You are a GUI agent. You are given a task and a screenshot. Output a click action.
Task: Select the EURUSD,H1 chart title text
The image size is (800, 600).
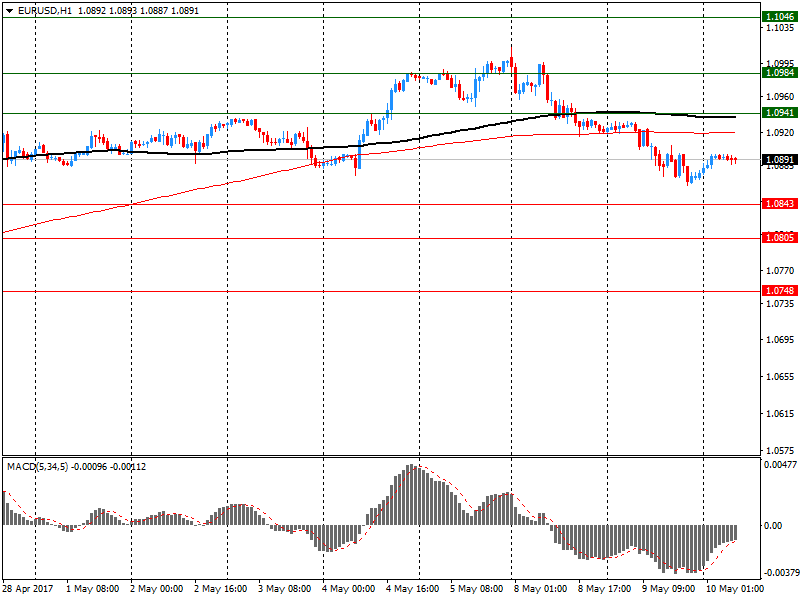pos(45,11)
